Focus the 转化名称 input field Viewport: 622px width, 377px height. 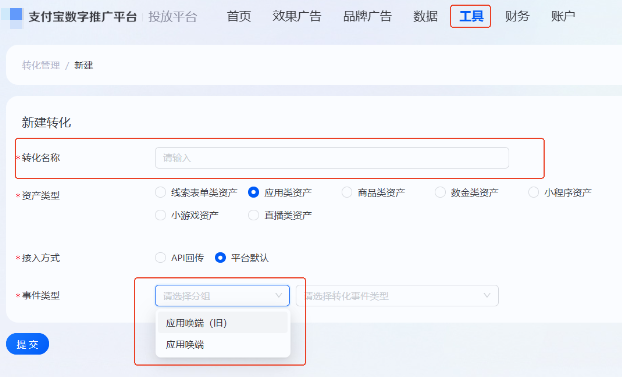coord(332,158)
